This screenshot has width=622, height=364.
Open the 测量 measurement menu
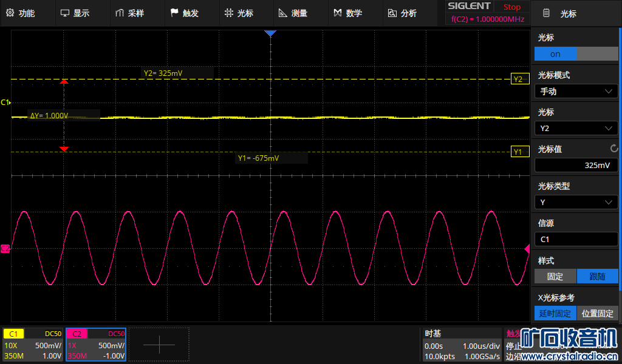(x=293, y=13)
